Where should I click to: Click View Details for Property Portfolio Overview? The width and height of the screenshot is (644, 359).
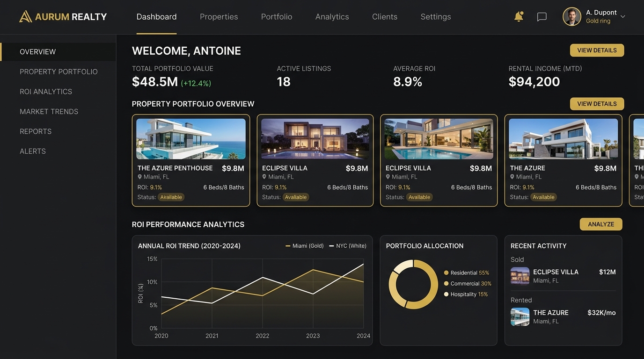[597, 104]
